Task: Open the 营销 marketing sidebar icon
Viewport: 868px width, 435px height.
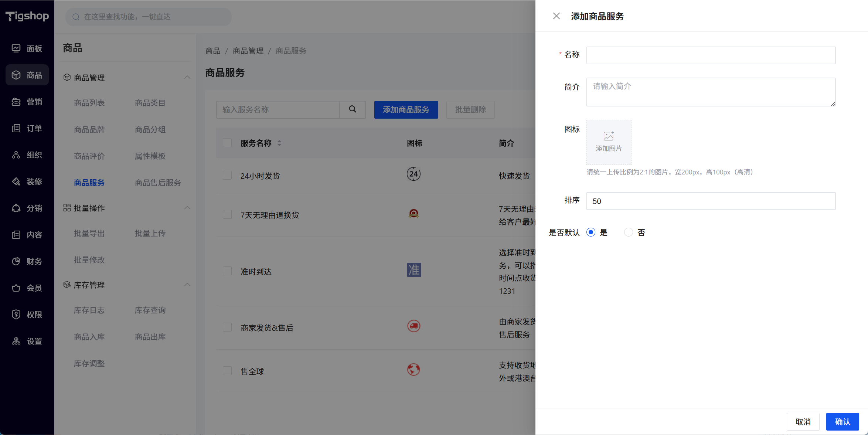Action: click(16, 102)
